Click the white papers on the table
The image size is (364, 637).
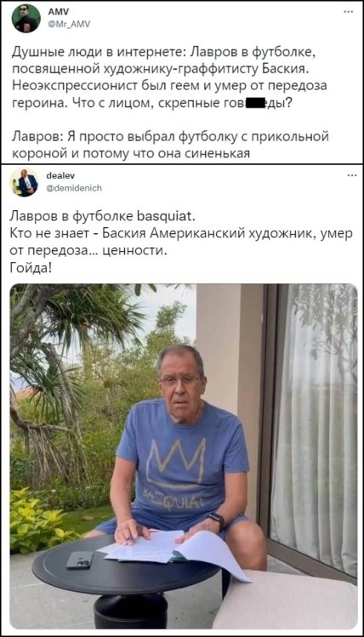175,552
